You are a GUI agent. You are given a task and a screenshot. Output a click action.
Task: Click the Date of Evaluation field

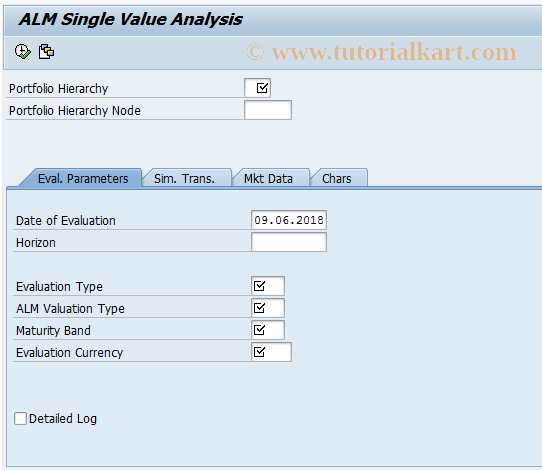pos(289,220)
